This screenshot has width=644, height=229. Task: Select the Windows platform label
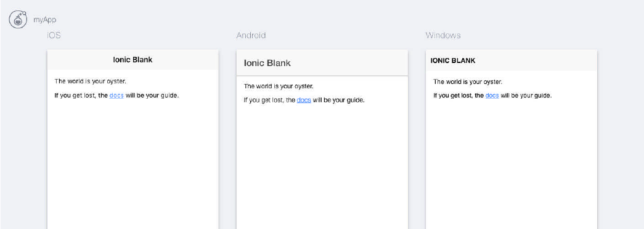tap(442, 35)
